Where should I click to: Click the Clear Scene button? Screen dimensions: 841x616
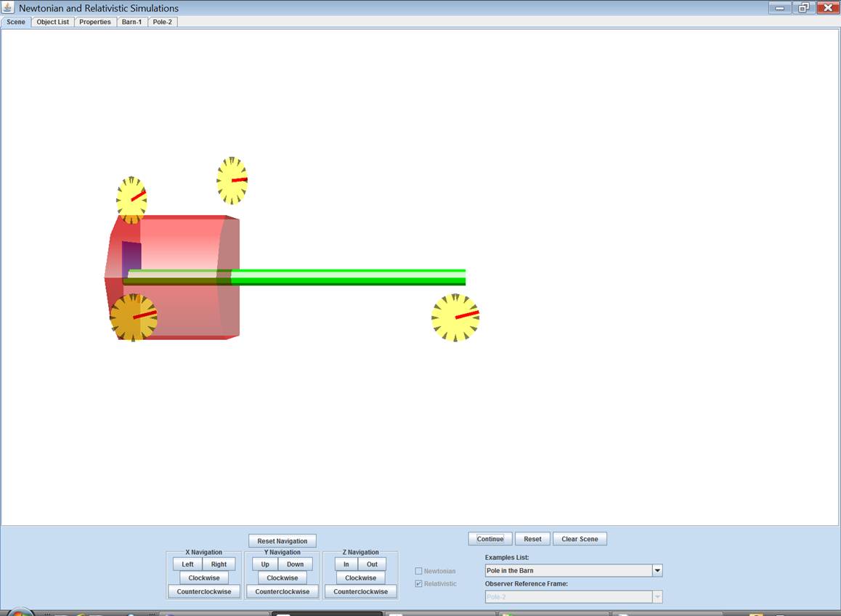click(580, 539)
